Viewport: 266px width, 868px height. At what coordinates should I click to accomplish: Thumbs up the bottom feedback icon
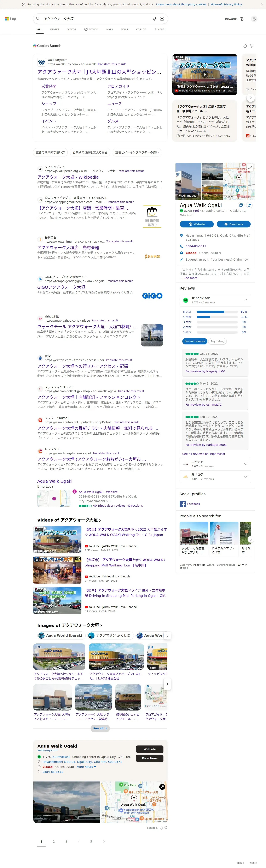pos(162,828)
